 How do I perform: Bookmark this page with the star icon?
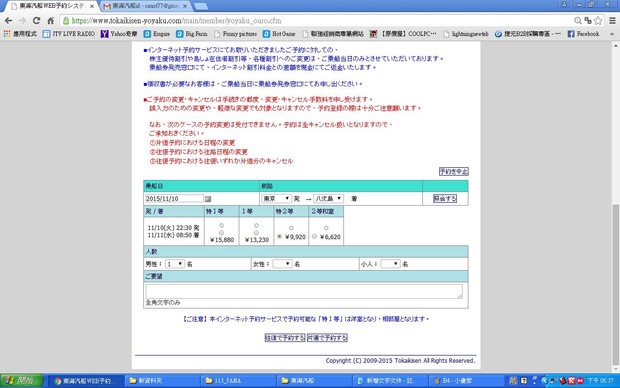(x=598, y=21)
